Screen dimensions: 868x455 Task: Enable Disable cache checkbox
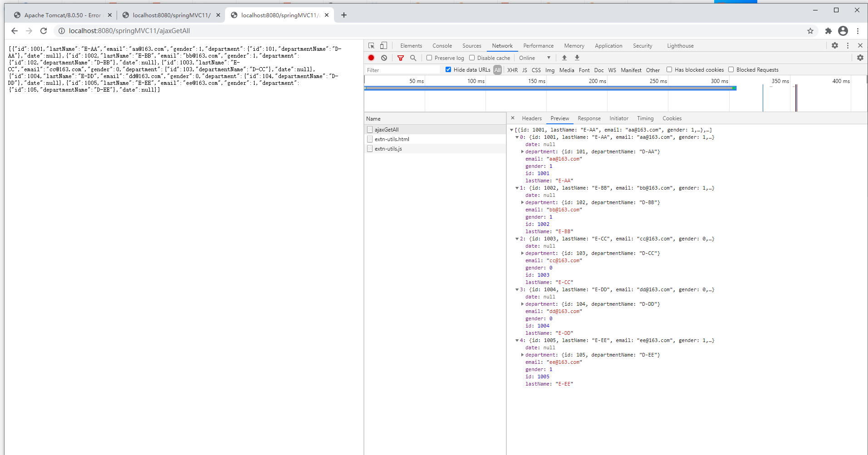coord(472,58)
